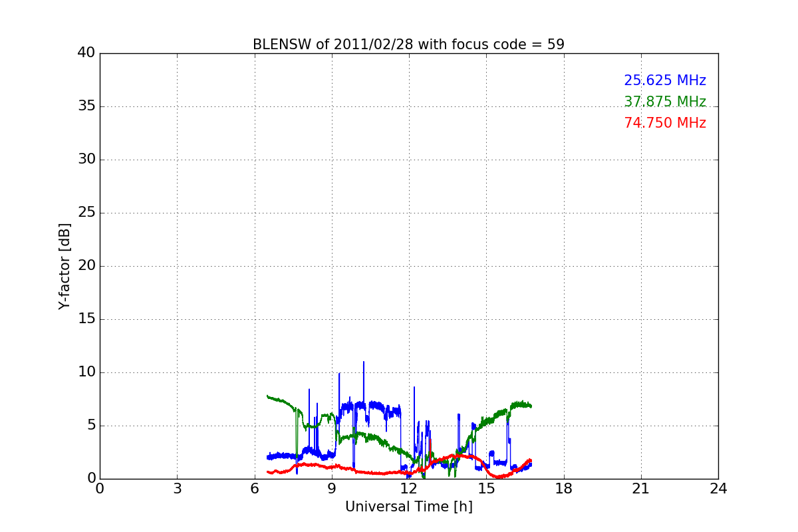Screen dimensions: 798x532
Task: Select the blue '25.625 MHz' legend label
Action: tap(665, 80)
